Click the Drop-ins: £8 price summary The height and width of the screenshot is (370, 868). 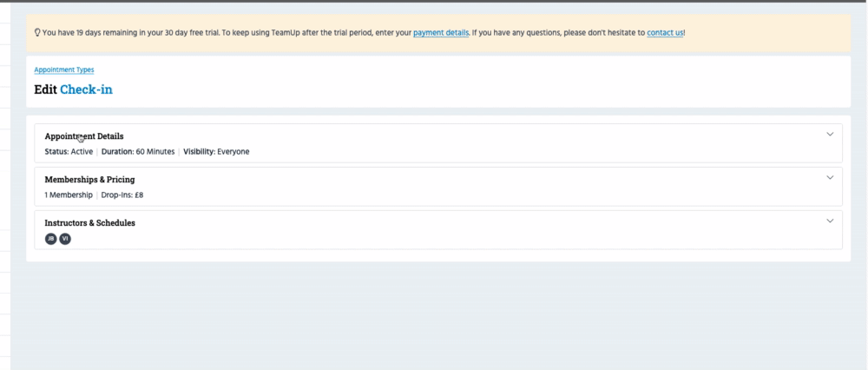[122, 195]
